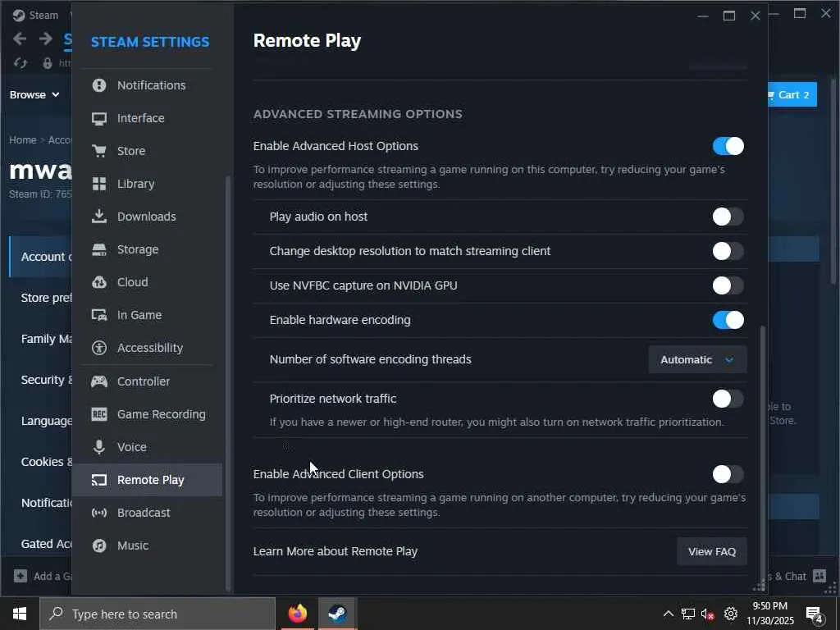Image resolution: width=840 pixels, height=630 pixels.
Task: Click the Advanced Streaming Options heading
Action: pyautogui.click(x=358, y=114)
